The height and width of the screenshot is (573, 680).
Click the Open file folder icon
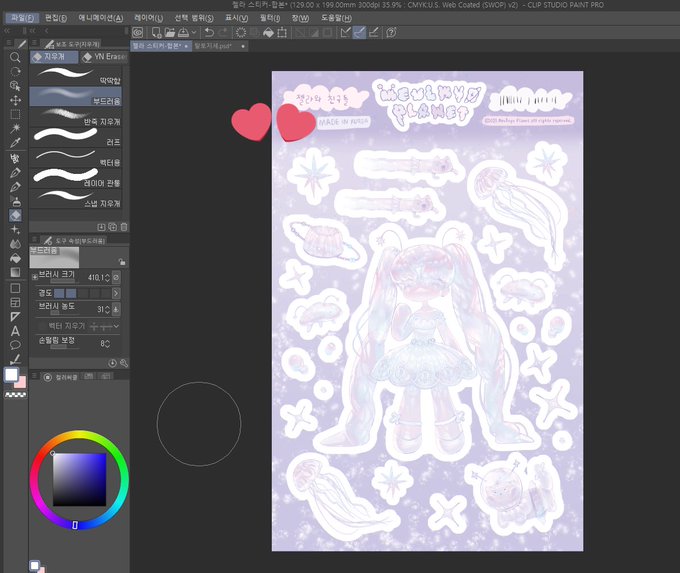[170, 33]
